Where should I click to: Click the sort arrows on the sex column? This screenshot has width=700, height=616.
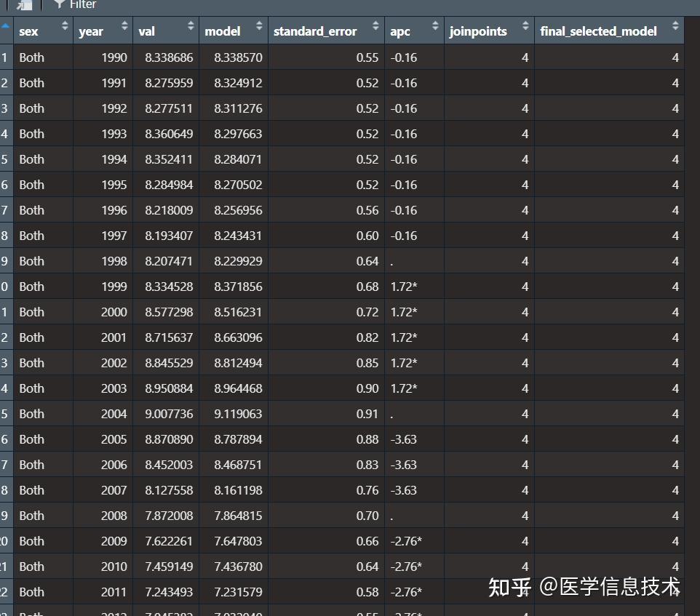pyautogui.click(x=63, y=25)
